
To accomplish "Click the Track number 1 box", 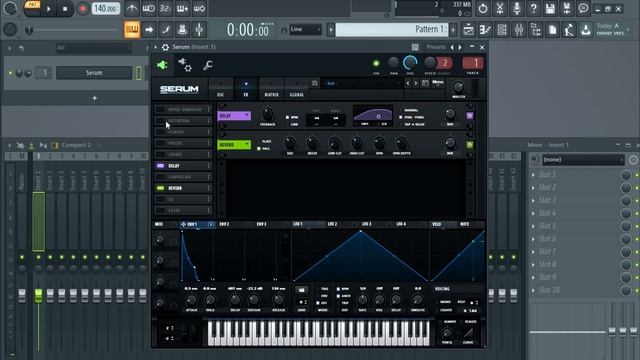I will pos(473,63).
